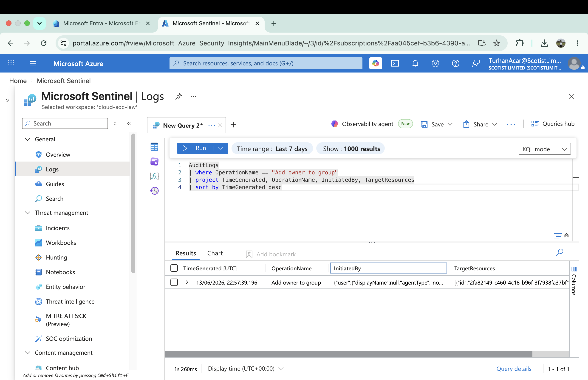The image size is (588, 380).
Task: Open the Query history clock icon
Action: click(x=154, y=190)
